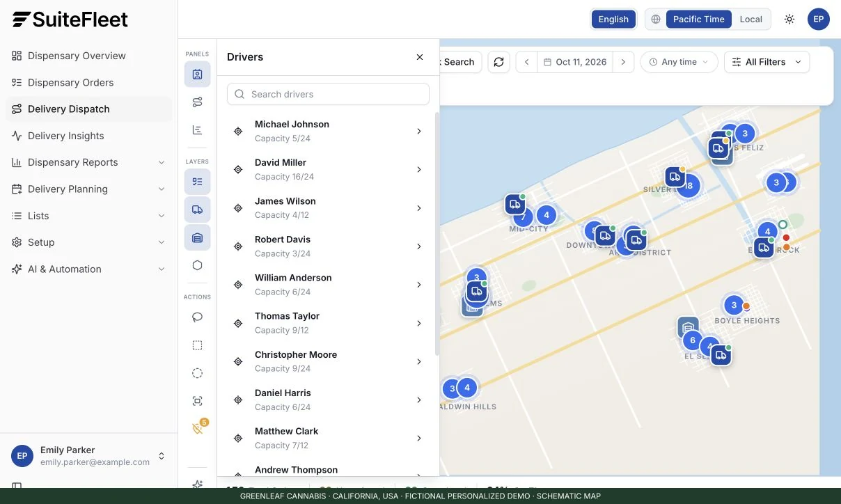Locate James Wilson using the target icon
The image size is (841, 504).
click(x=238, y=208)
